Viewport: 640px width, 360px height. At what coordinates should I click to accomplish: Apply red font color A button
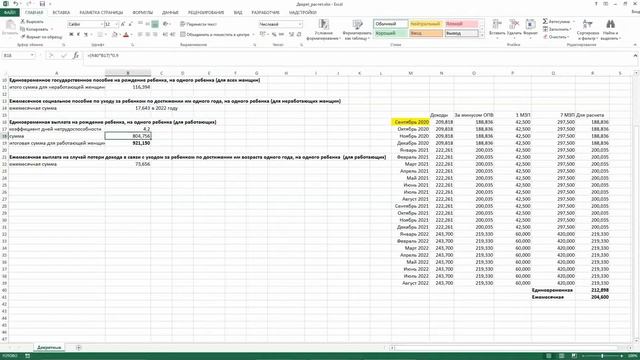pyautogui.click(x=126, y=35)
